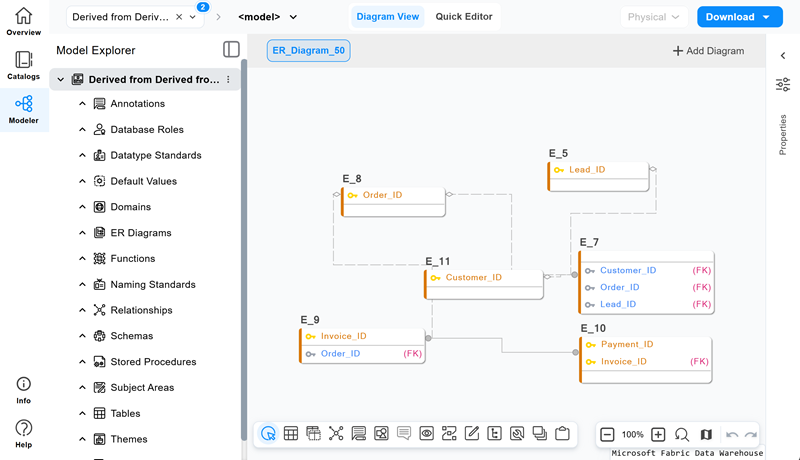Click the Download button
This screenshot has width=800, height=460.
740,17
